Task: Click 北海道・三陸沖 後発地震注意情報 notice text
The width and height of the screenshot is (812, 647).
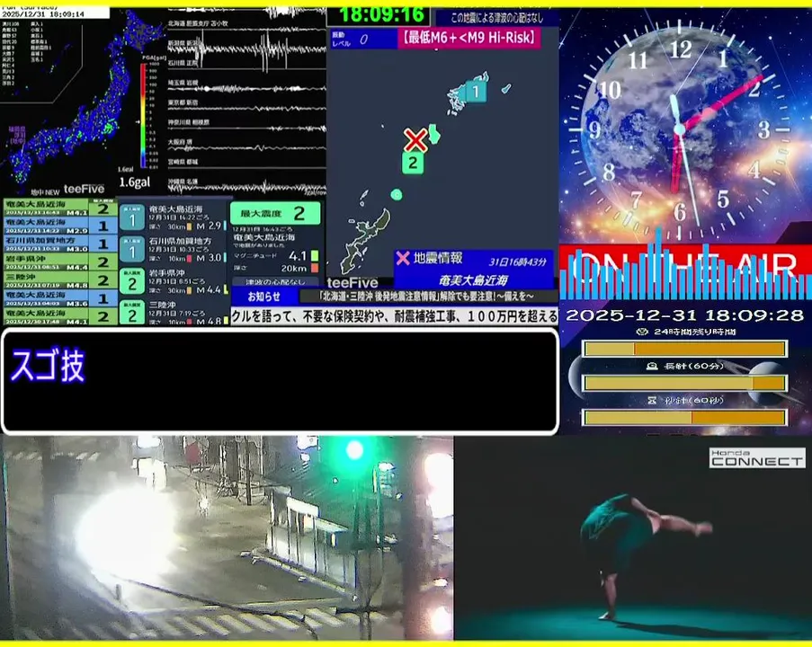Action: coord(427,297)
